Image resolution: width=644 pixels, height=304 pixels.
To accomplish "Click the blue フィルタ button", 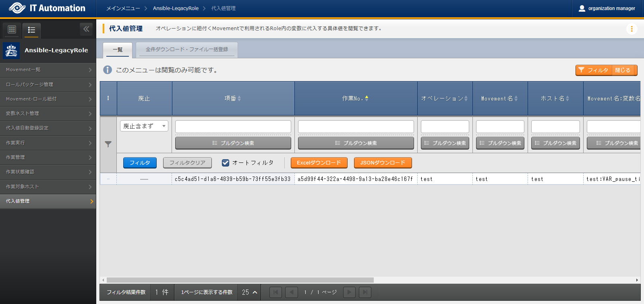I will coord(140,163).
